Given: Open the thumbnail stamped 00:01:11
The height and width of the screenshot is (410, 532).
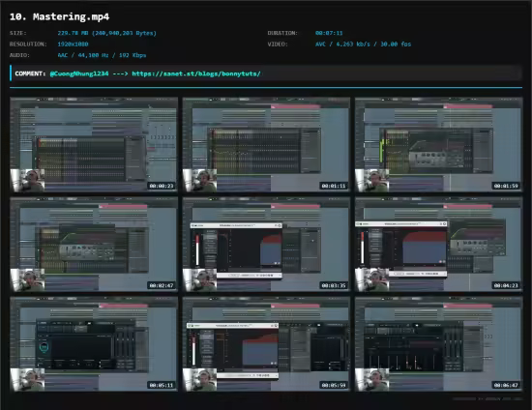Looking at the screenshot, I should 266,145.
